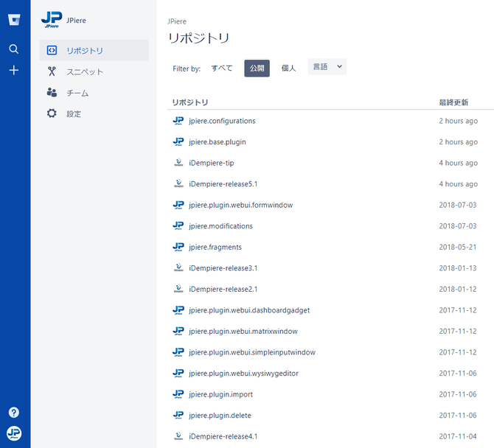Open the jpiere.plugin.webui.dashboardgadget link
The height and width of the screenshot is (448, 494).
(x=249, y=310)
